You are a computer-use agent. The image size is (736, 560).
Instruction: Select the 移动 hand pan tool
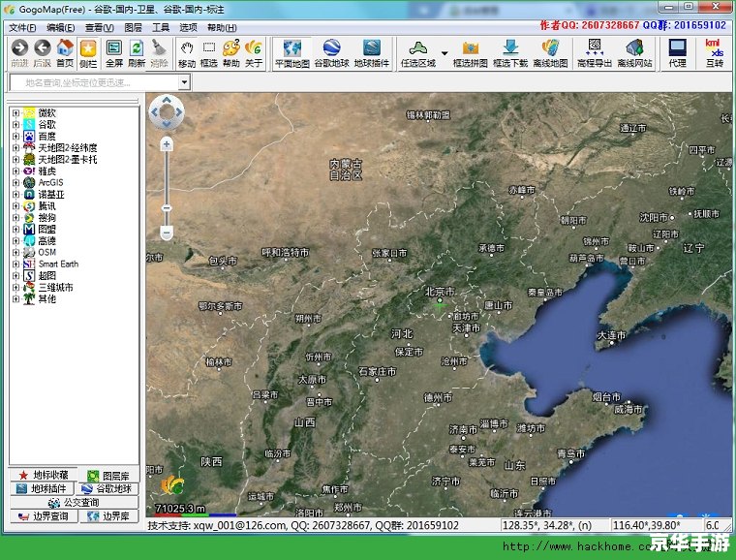tap(187, 52)
